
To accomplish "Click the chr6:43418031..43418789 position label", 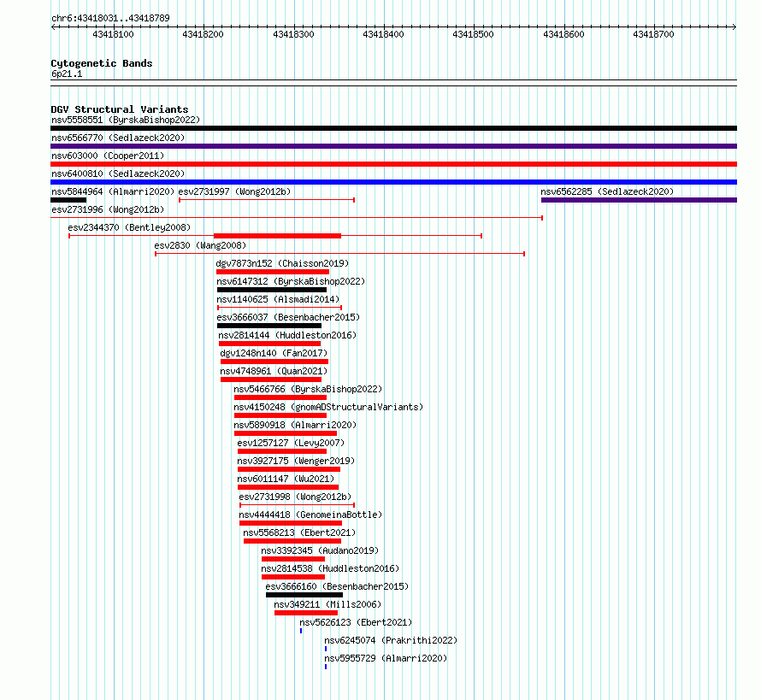I will click(x=110, y=18).
